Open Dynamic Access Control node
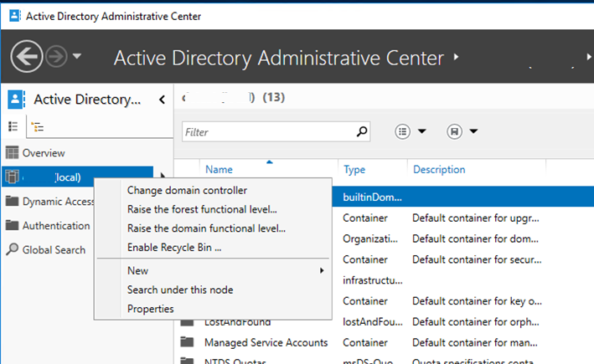 (58, 202)
